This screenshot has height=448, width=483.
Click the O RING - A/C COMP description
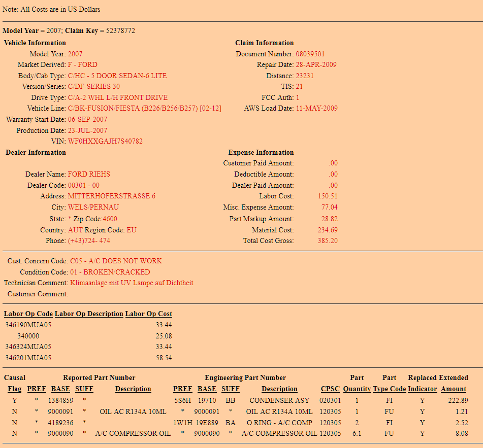[279, 423]
